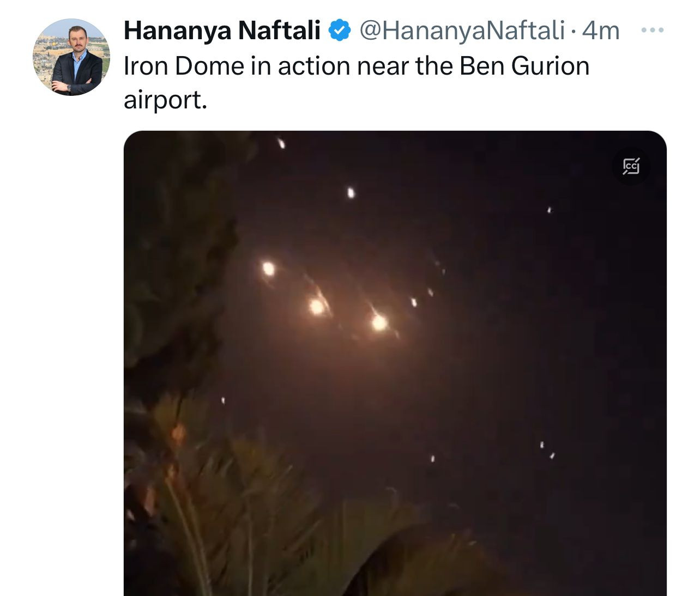Click the 4m timestamp of the tweet
The width and height of the screenshot is (700, 596).
[x=601, y=31]
